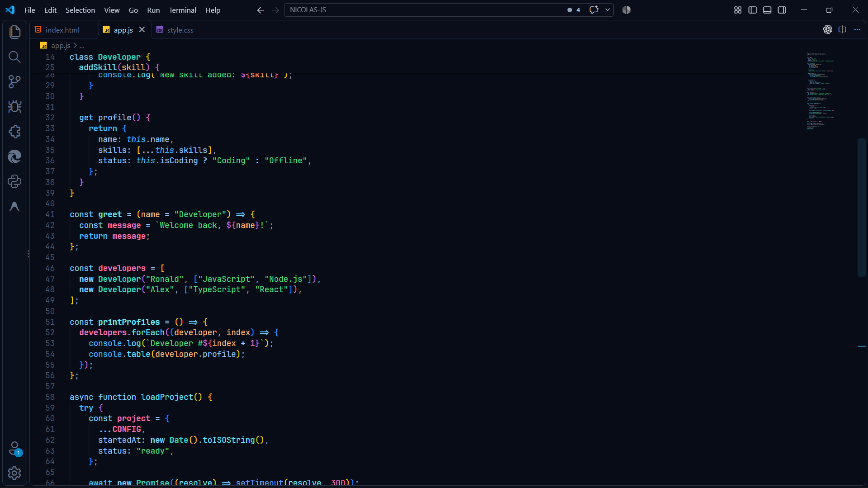
Task: Open the ChatGPT Codex editor icon
Action: (828, 29)
